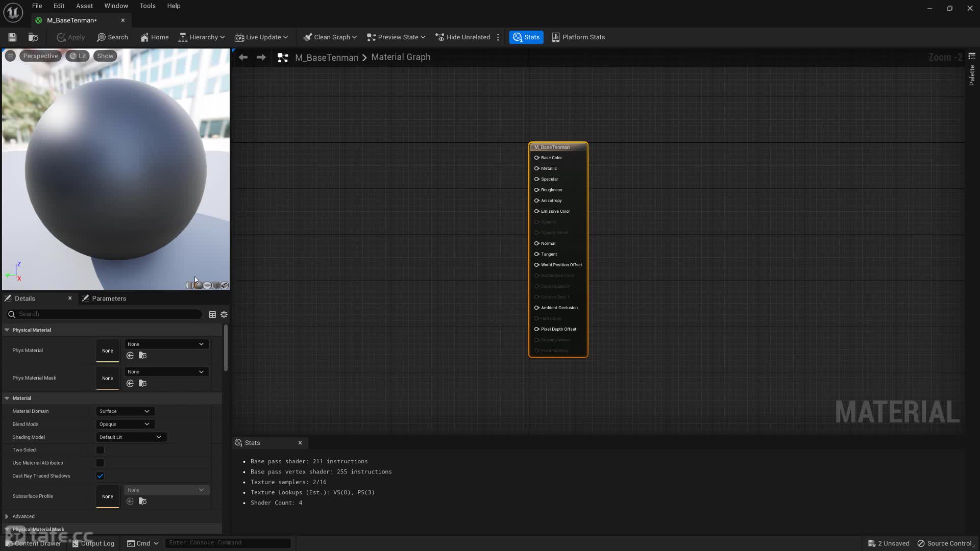Use selected asset for Phys Material Mask
This screenshot has height=551, width=980.
[130, 384]
